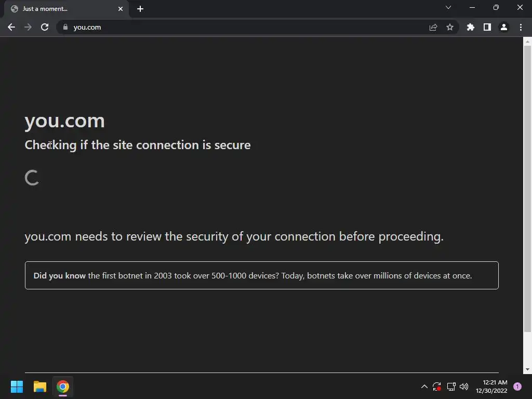Open the Chrome profile avatar
532x399 pixels.
[504, 28]
